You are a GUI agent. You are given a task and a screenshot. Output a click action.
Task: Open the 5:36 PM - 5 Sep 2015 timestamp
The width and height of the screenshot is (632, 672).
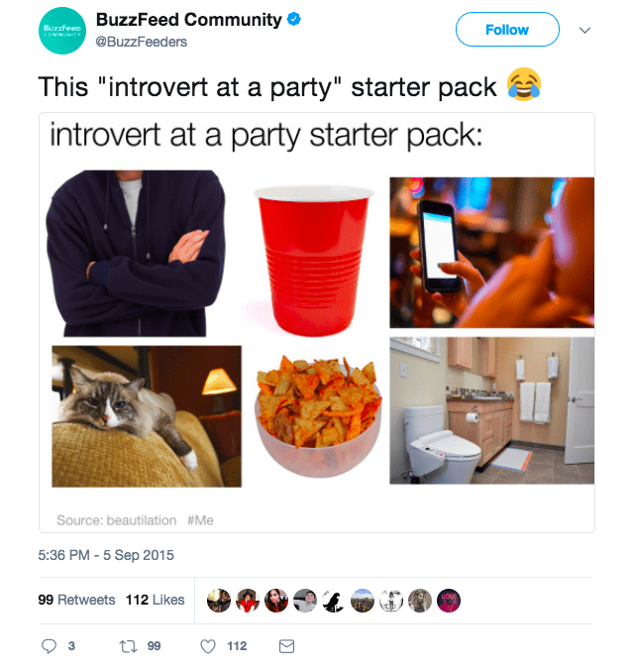[x=106, y=555]
